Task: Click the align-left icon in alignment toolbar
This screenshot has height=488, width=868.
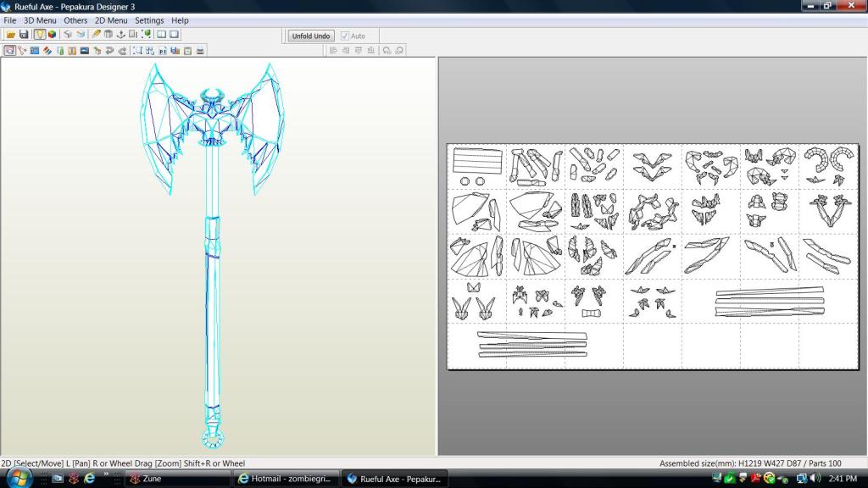Action: [x=333, y=50]
